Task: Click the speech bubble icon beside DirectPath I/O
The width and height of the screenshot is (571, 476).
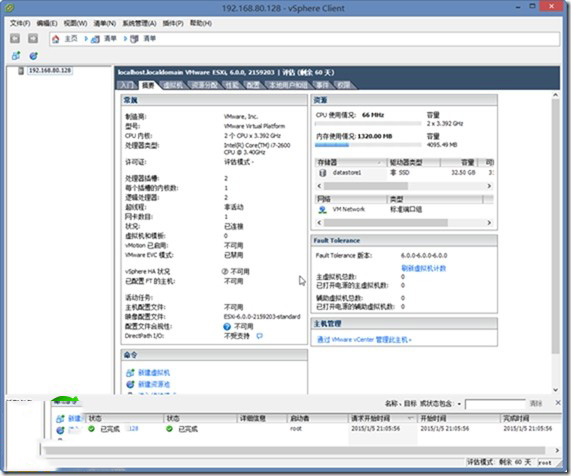Action: (x=259, y=336)
